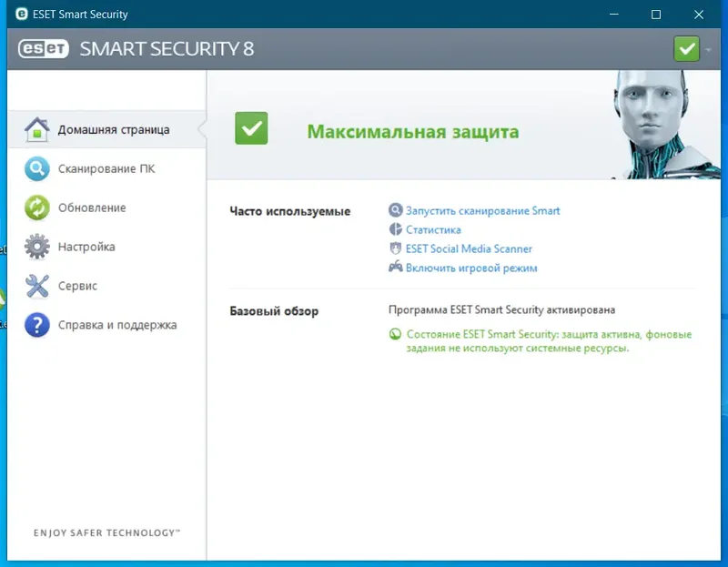Select the Домашняя страница home icon

coord(36,128)
